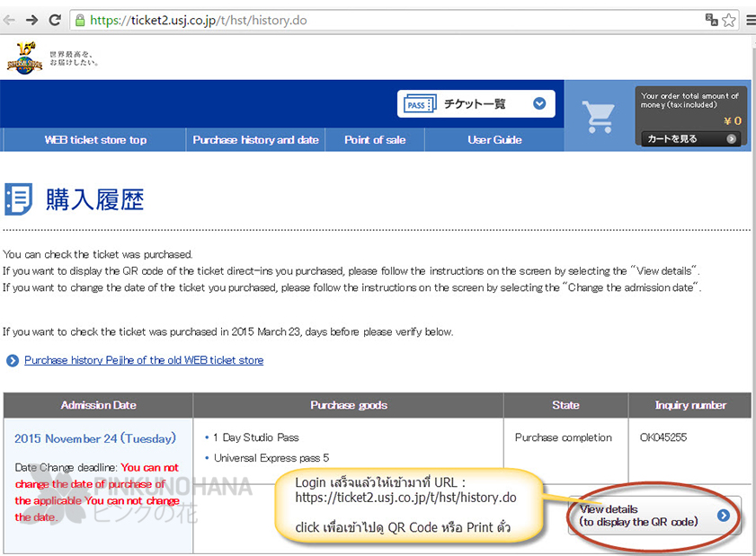This screenshot has width=756, height=556.
Task: Click the browser back arrow
Action: 9,21
